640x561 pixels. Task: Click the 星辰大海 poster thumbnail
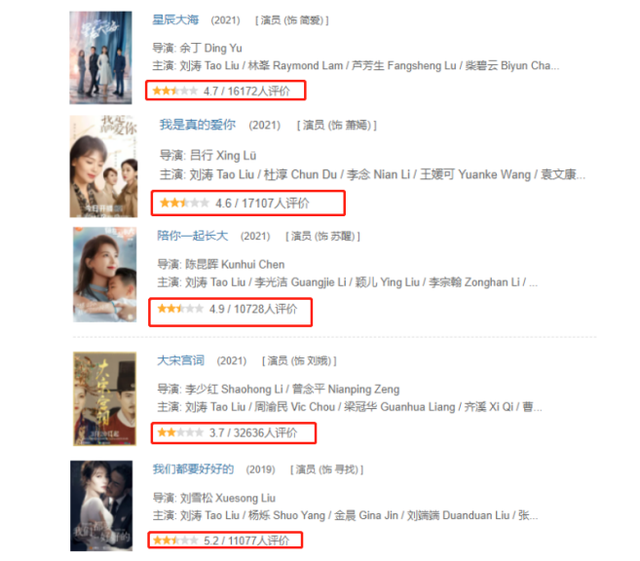point(100,58)
